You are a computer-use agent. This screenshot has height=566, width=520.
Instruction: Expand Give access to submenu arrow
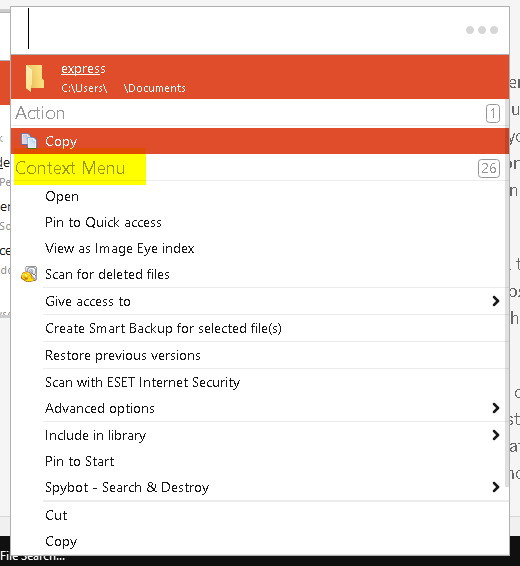tap(496, 301)
